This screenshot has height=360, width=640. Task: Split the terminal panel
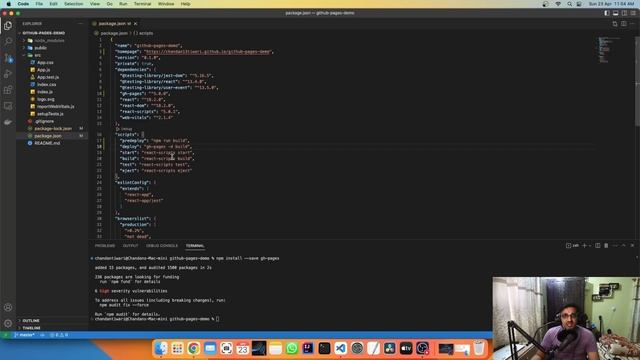tap(598, 246)
